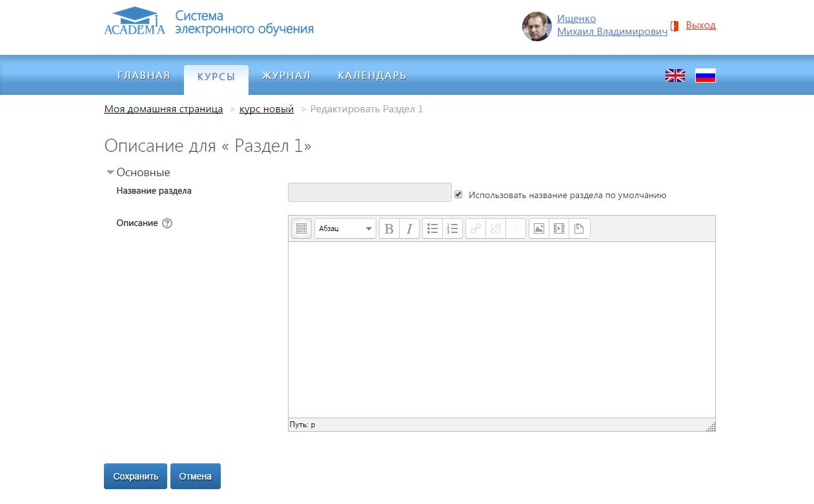Click the Отмена button
The image size is (814, 504).
[195, 476]
